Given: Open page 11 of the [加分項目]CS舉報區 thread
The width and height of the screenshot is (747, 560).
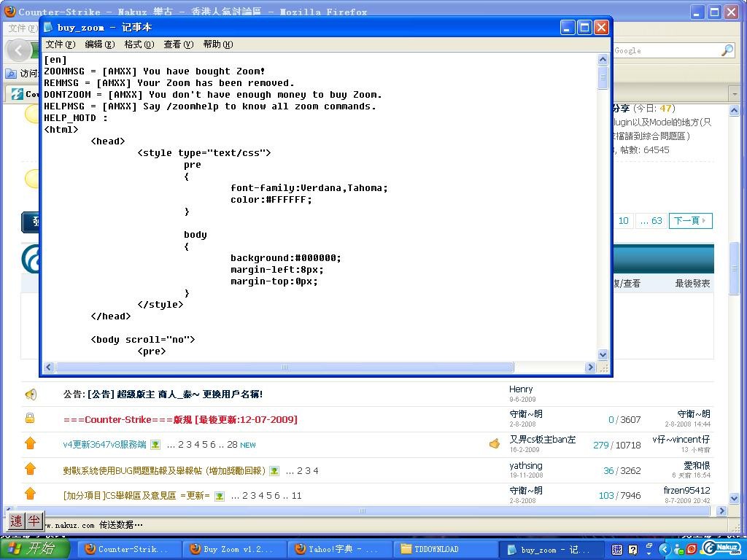Looking at the screenshot, I should [x=296, y=496].
